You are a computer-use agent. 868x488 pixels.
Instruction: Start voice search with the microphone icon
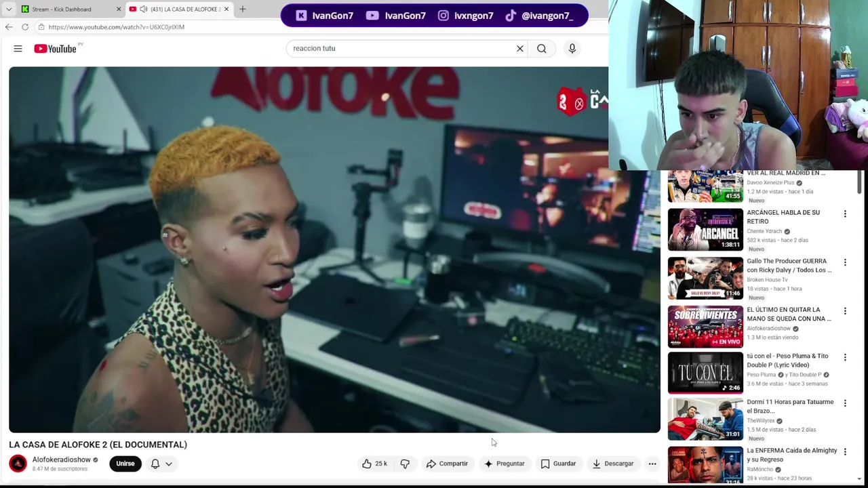pos(572,49)
